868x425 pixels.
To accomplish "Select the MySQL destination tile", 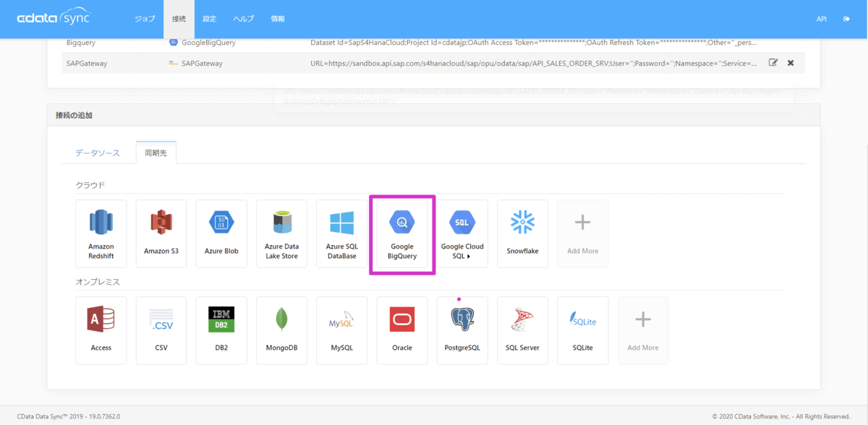I will click(342, 330).
